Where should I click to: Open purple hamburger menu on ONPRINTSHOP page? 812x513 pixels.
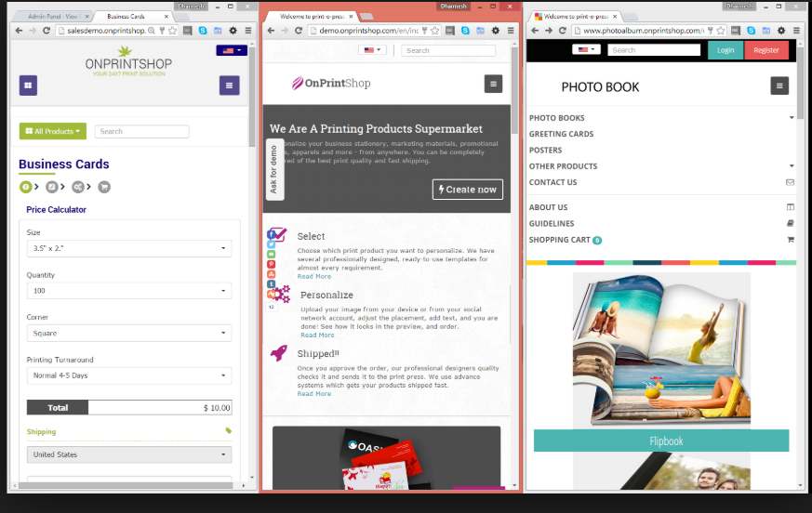[x=230, y=85]
